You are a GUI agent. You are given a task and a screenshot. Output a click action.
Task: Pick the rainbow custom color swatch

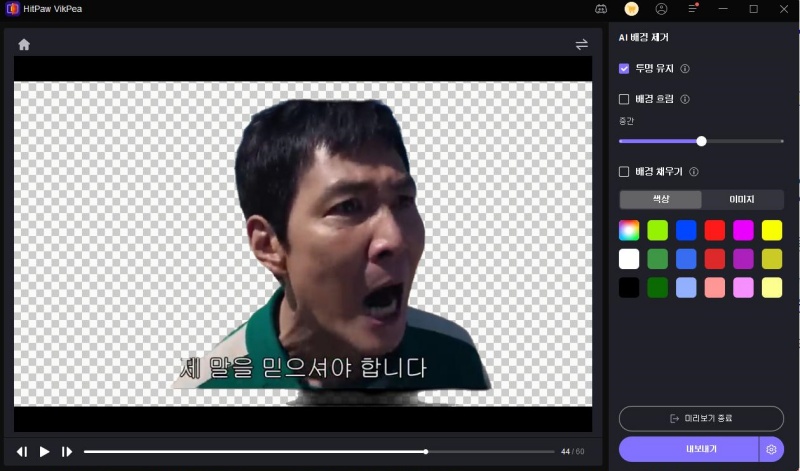pyautogui.click(x=629, y=230)
